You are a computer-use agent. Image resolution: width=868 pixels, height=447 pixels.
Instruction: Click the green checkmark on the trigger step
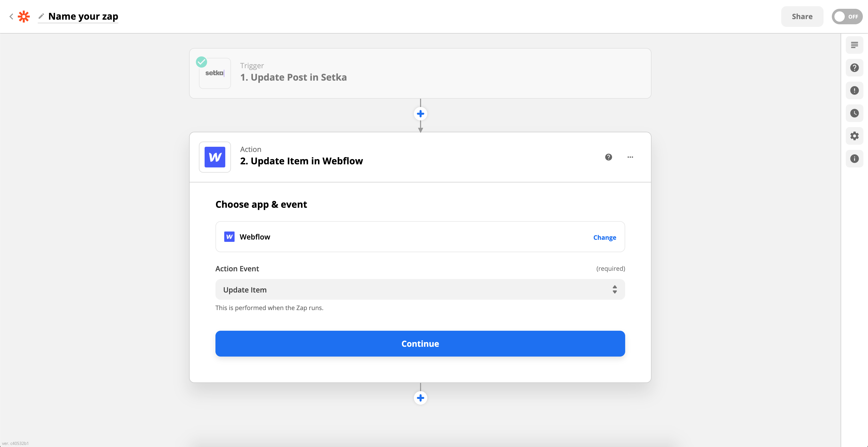coord(202,62)
